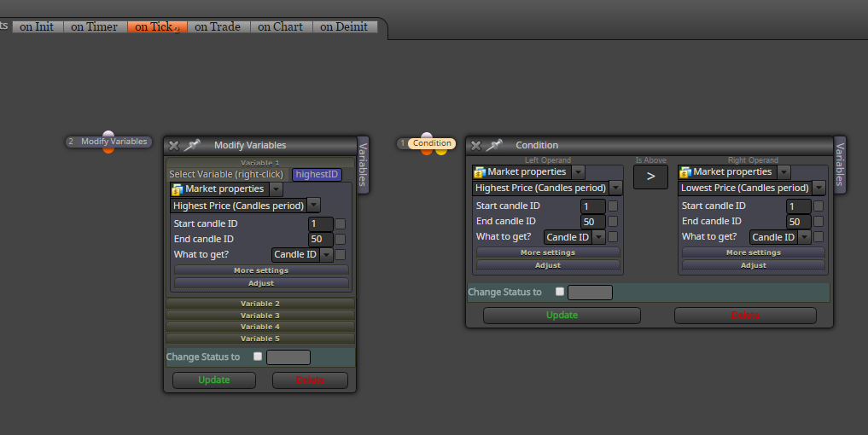
Task: Open Left Operand Highest Price dropdown
Action: [615, 188]
